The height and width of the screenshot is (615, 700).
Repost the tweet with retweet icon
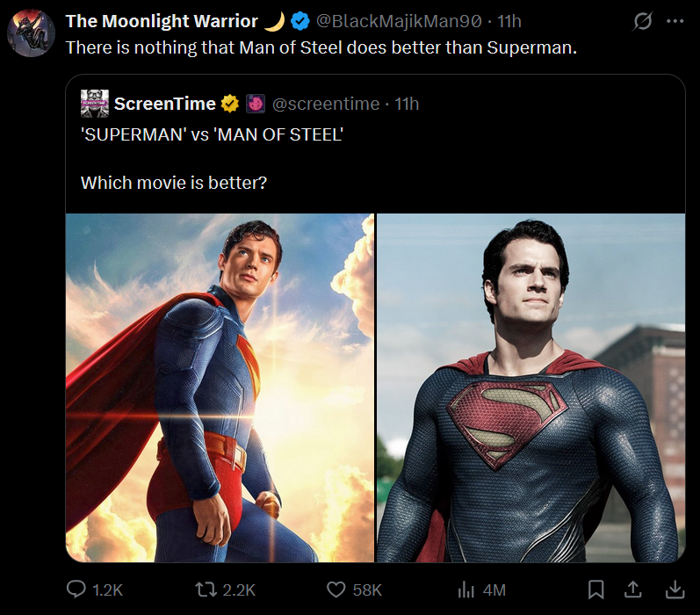pos(206,590)
